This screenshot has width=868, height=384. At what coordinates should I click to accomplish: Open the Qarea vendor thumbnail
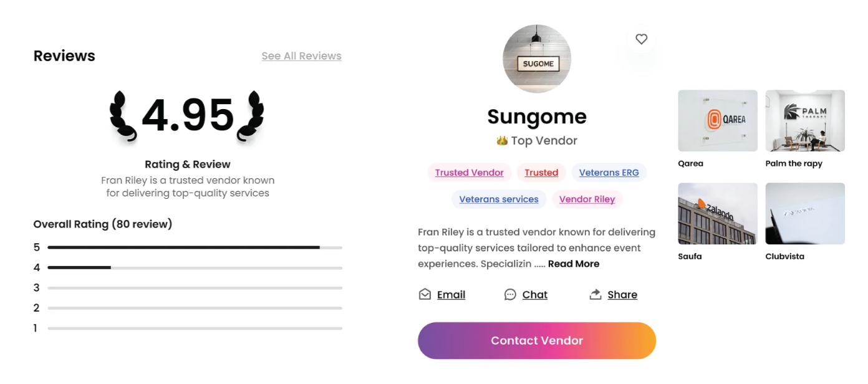718,121
